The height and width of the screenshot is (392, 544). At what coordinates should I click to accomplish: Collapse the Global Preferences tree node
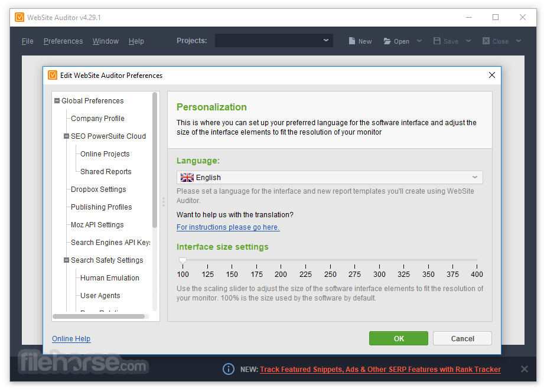point(57,100)
